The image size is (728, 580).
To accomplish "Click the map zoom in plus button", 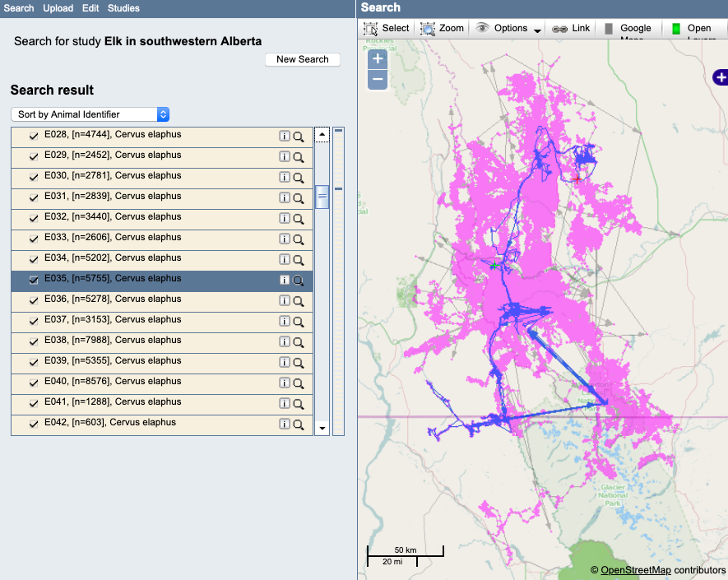I will tap(378, 59).
